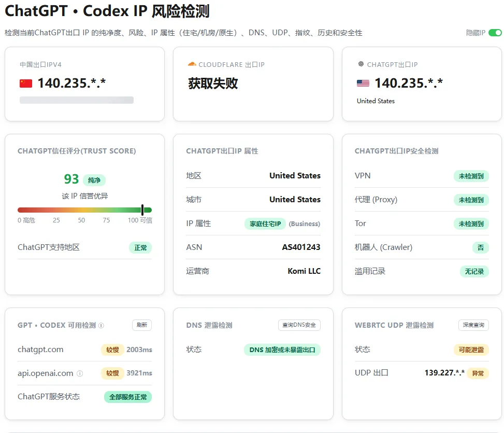Screen dimensions: 504x433
Task: Click the 未检测到 badge in VPN row
Action: coord(471,176)
